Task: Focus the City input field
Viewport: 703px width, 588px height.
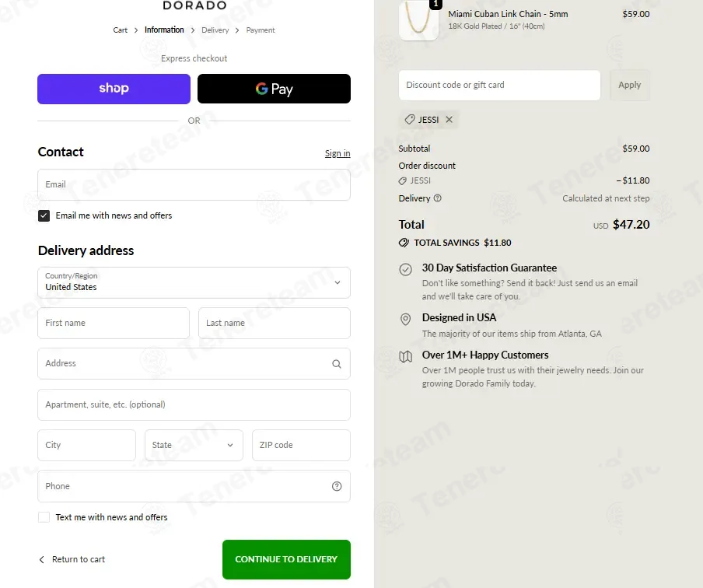Action: [86, 445]
